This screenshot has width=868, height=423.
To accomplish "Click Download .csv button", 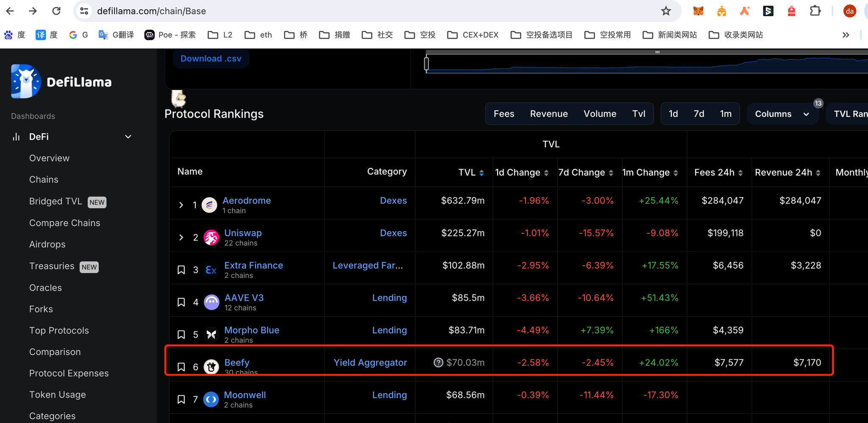I will pyautogui.click(x=211, y=59).
